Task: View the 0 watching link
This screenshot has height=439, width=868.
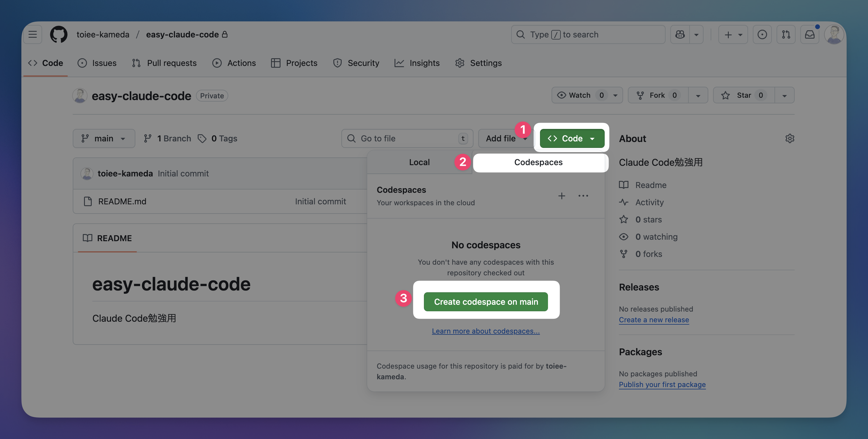Action: [x=648, y=236]
